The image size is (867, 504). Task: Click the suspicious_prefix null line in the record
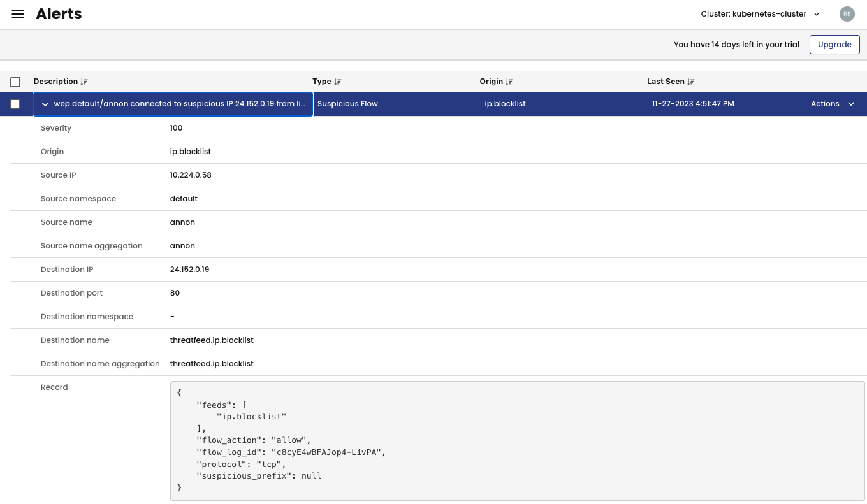point(259,476)
